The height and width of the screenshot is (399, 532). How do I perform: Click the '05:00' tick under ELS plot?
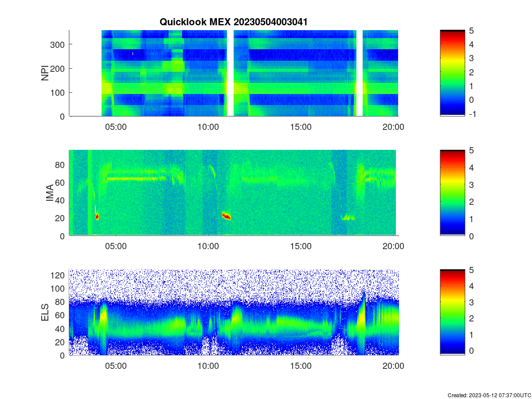click(116, 366)
